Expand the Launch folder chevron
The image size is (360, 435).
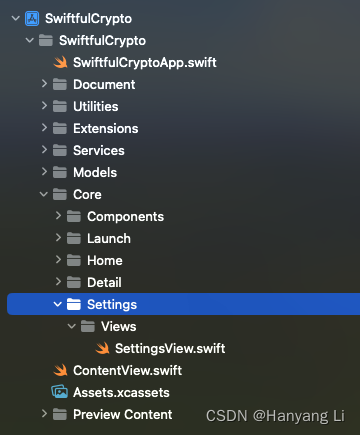58,237
